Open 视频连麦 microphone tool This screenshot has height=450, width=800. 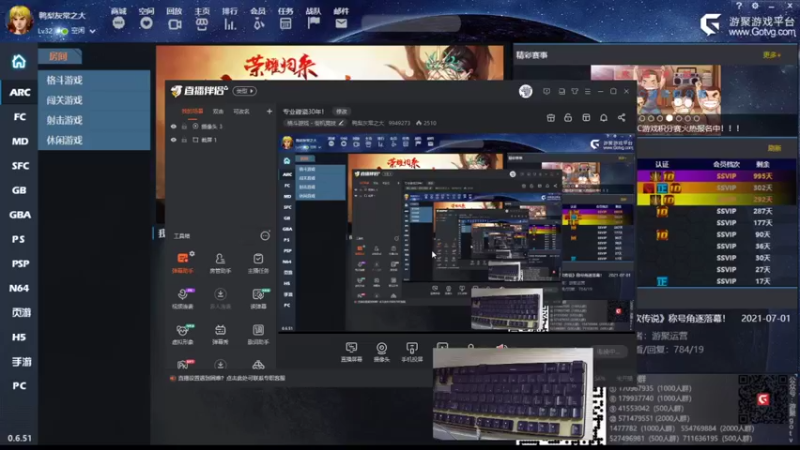[x=183, y=298]
